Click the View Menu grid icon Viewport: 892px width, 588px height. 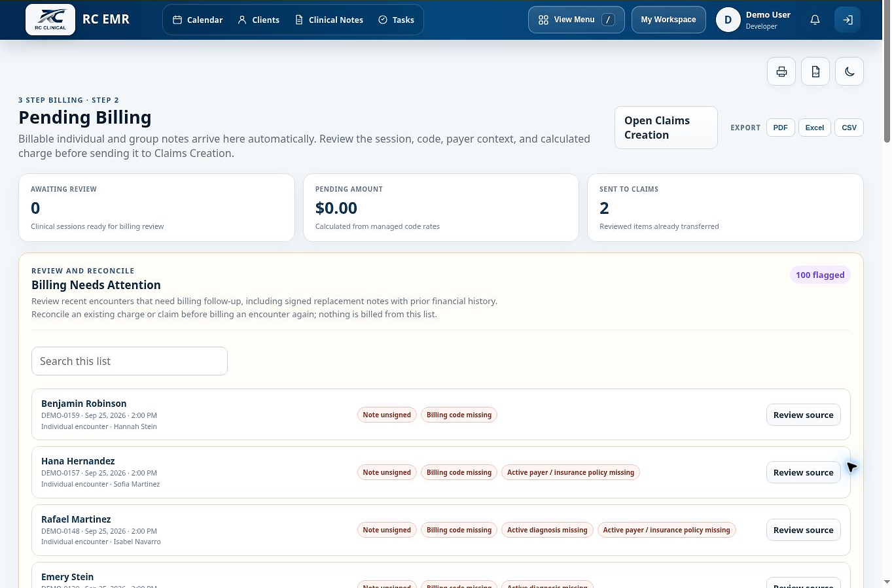pos(543,20)
